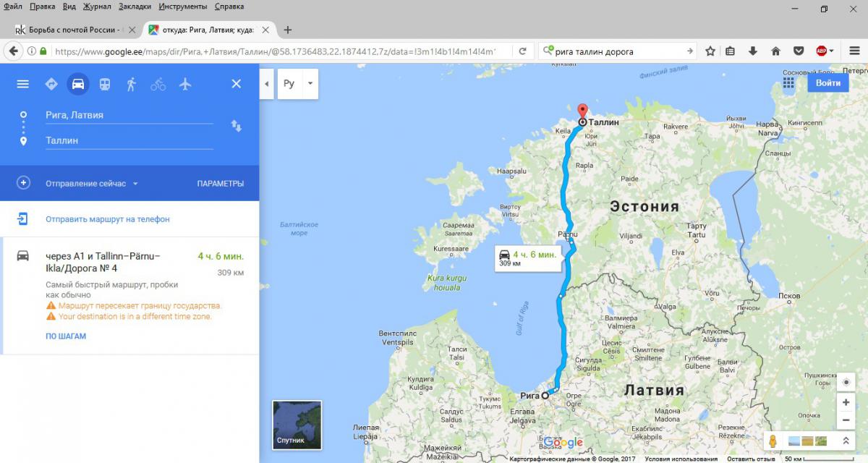The height and width of the screenshot is (463, 868).
Task: Zoom in the map with plus
Action: 846,403
